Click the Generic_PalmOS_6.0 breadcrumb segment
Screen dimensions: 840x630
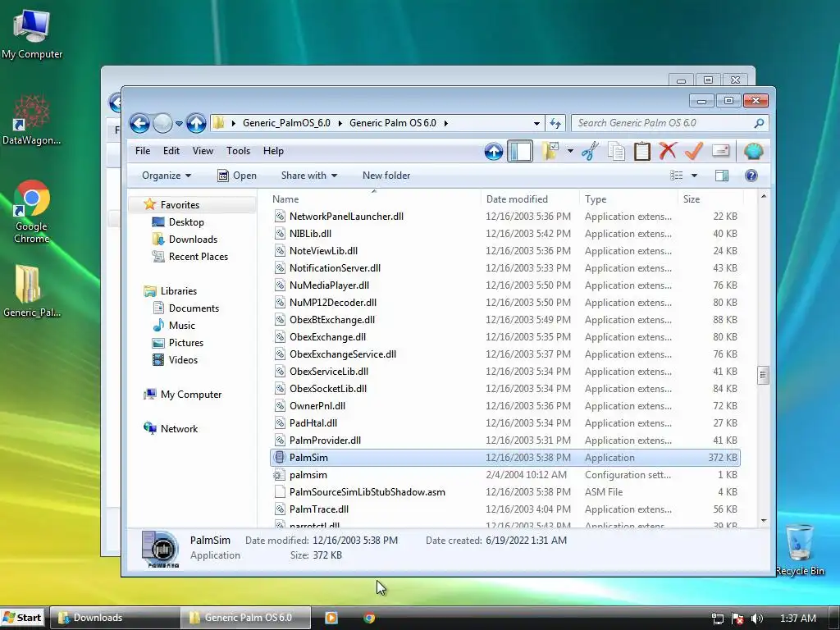click(x=286, y=123)
